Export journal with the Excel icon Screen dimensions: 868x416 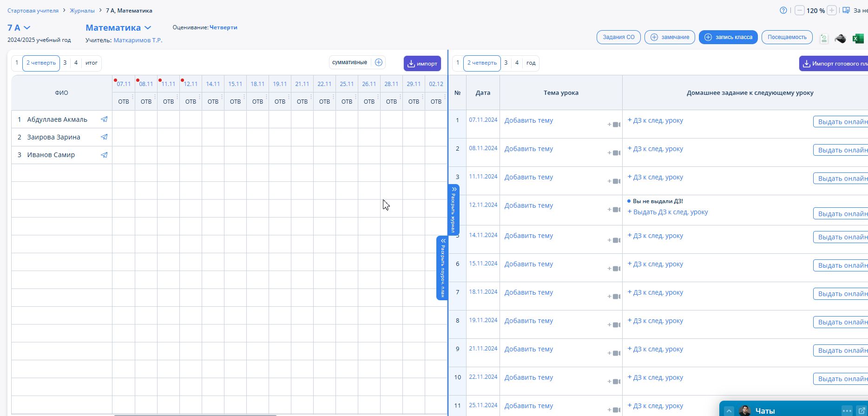click(858, 39)
